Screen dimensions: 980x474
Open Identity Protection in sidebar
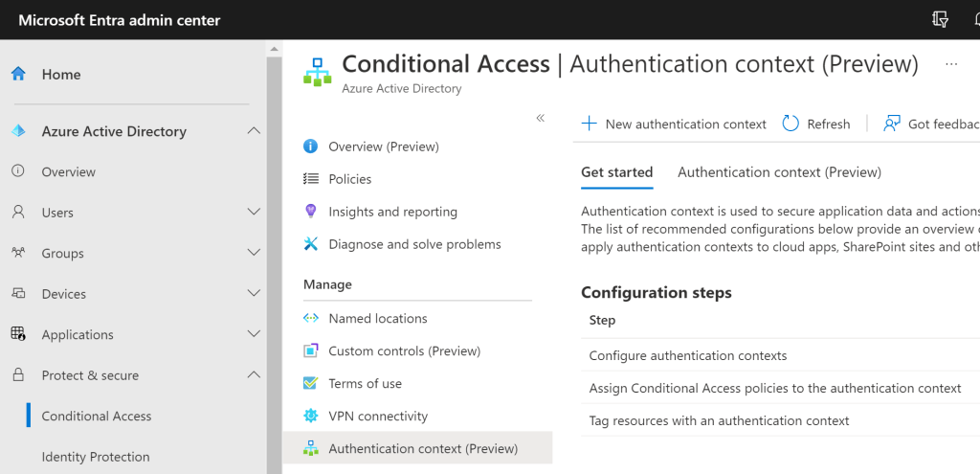tap(96, 457)
